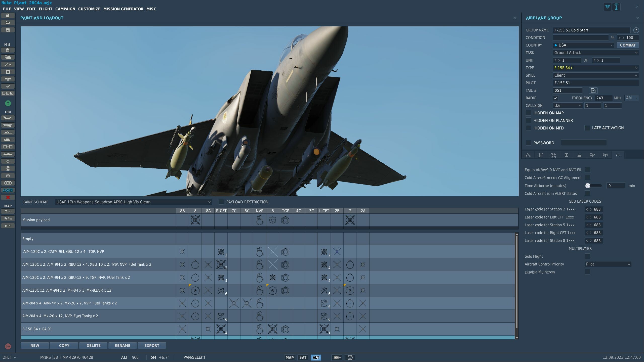This screenshot has width=644, height=362.
Task: Open the TYPE dropdown showing F-15E S4+
Action: (x=595, y=68)
